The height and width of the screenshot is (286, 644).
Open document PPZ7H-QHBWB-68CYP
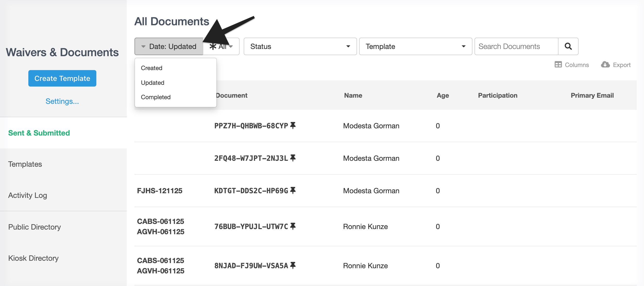click(x=251, y=126)
